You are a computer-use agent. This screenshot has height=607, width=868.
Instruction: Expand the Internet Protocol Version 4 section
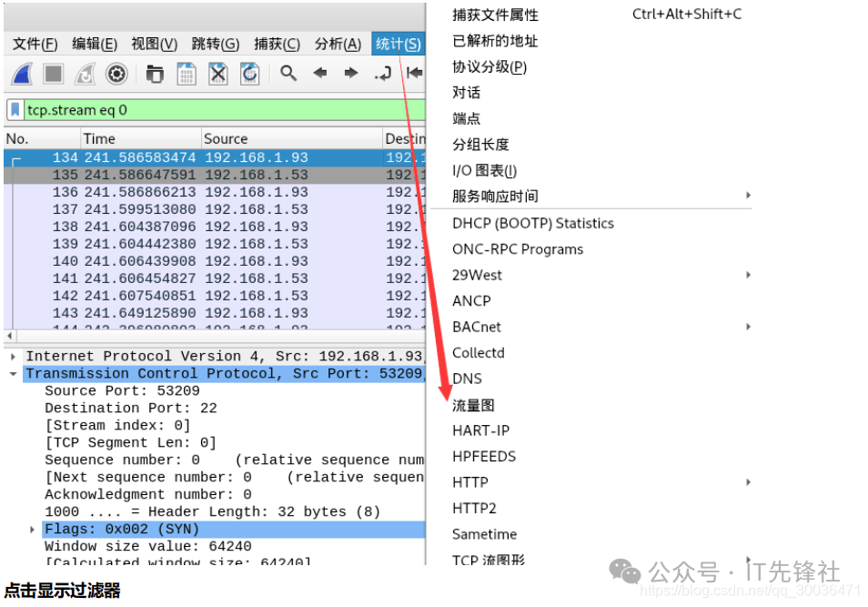click(13, 357)
